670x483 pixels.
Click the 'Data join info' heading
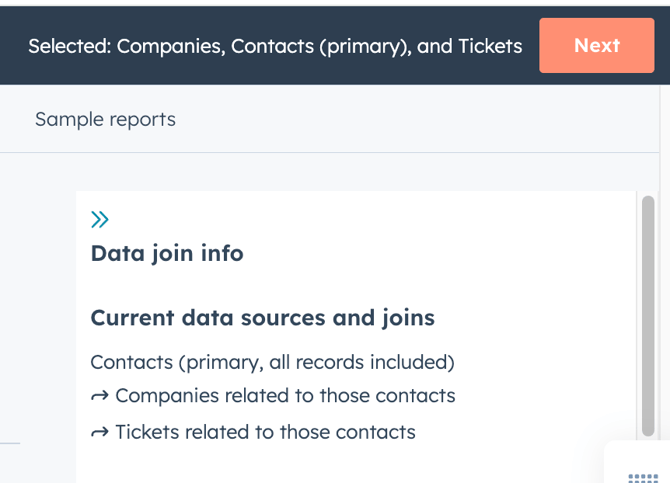pos(167,253)
